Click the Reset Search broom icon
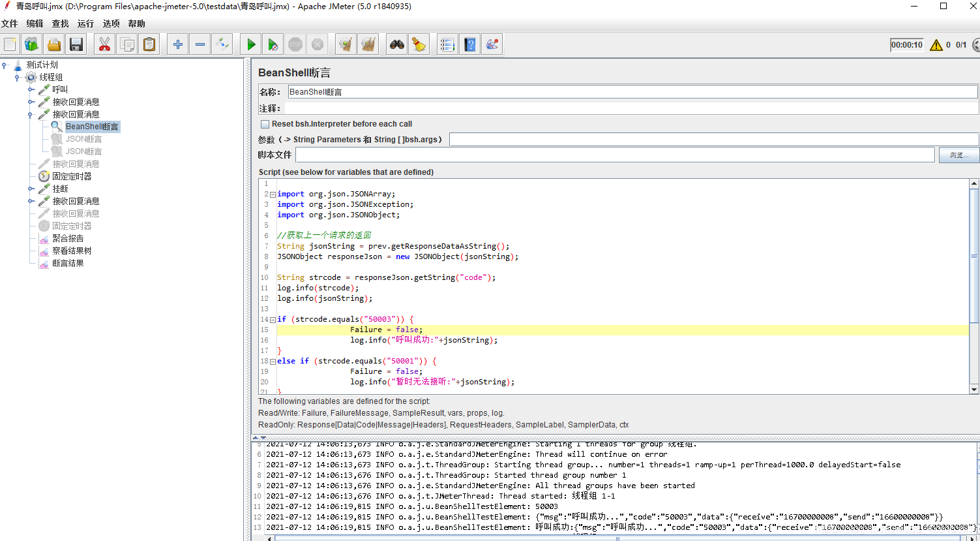The width and height of the screenshot is (980, 541). (419, 44)
